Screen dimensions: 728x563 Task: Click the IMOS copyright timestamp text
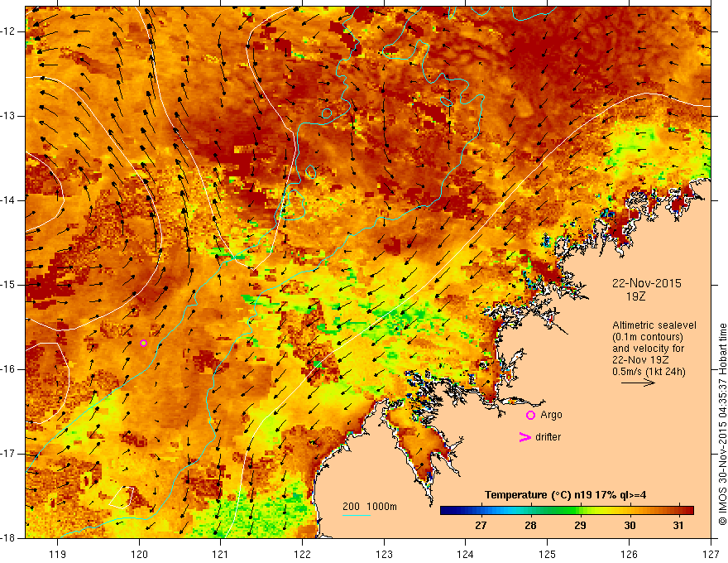[722, 424]
